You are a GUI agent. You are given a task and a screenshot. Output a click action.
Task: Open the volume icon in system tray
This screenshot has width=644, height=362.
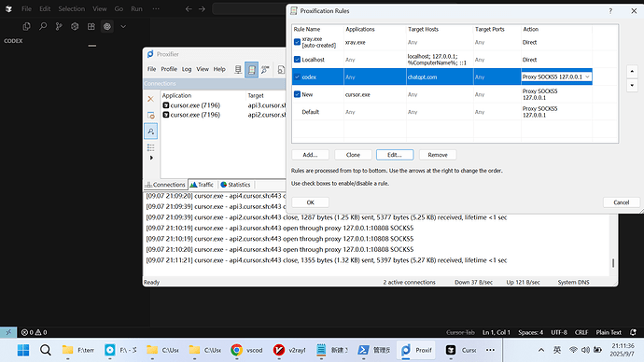pos(585,350)
